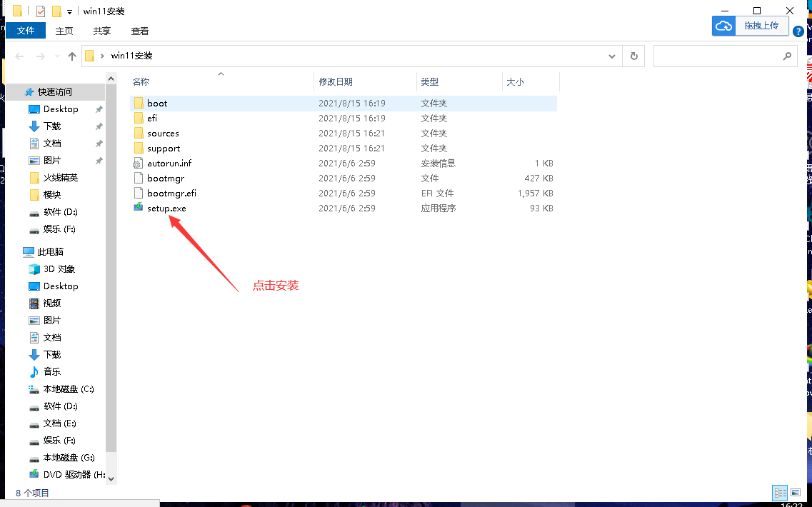The width and height of the screenshot is (812, 507).
Task: Click the search box input field
Action: pos(718,56)
